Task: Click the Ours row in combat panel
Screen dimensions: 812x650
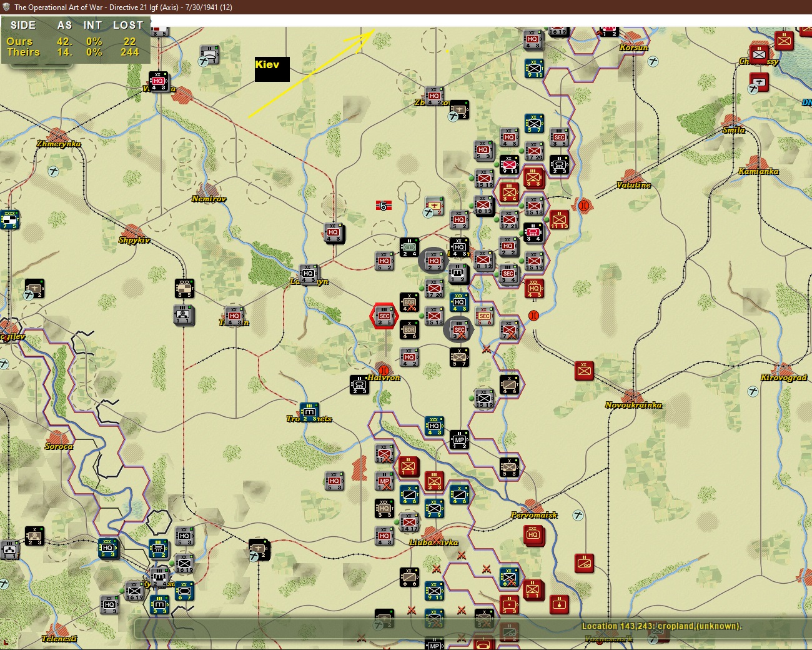Action: (x=76, y=41)
